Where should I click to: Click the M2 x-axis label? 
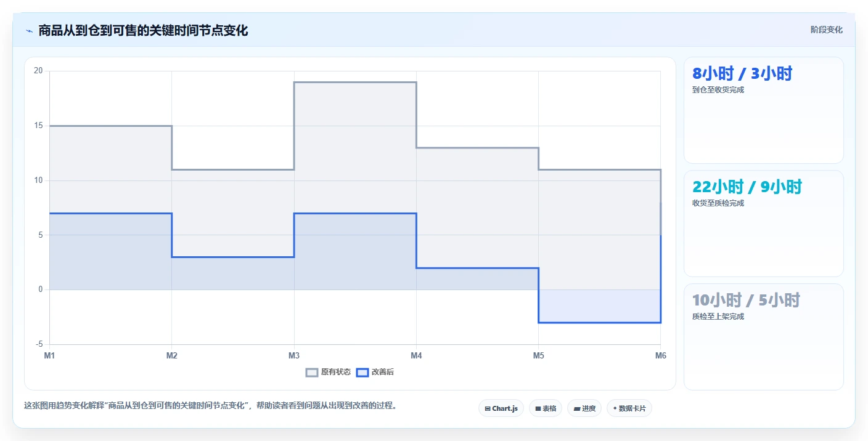tap(172, 355)
